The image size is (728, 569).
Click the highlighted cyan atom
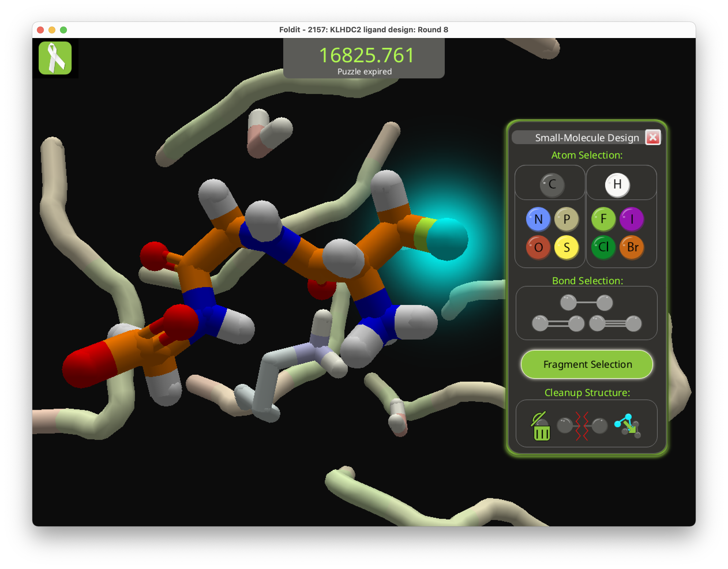coord(447,239)
